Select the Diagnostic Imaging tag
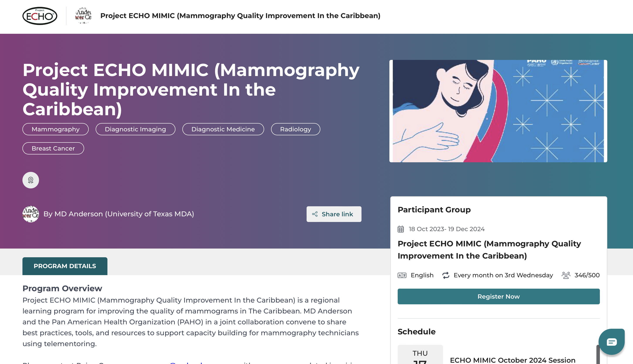The image size is (633, 364). [x=135, y=129]
